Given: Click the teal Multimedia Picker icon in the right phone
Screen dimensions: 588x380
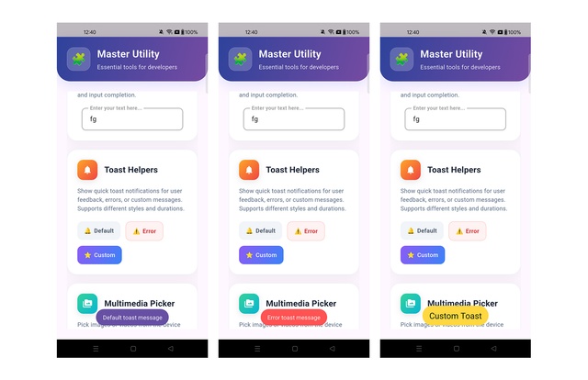Looking at the screenshot, I should tap(411, 303).
